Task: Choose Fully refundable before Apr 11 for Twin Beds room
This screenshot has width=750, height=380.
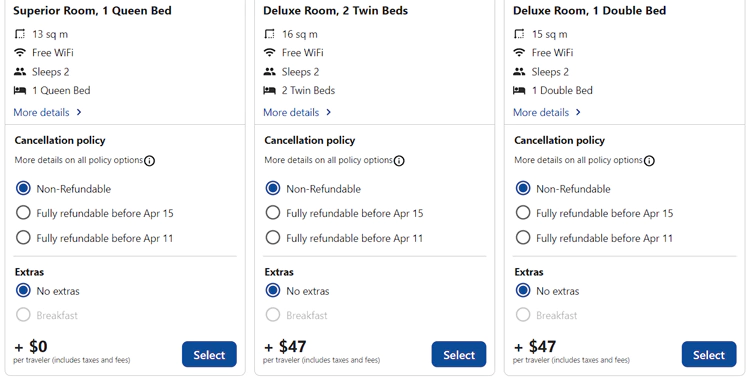Action: click(x=273, y=238)
